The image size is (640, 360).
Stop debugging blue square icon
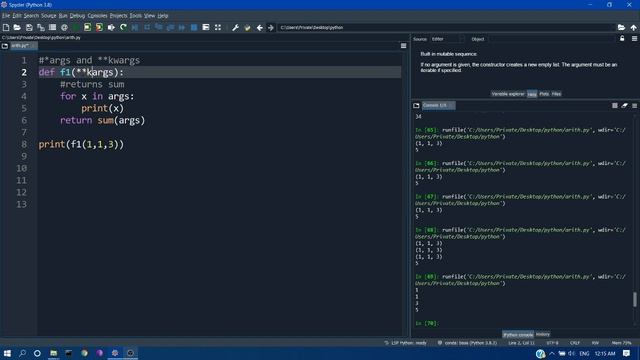pos(194,27)
